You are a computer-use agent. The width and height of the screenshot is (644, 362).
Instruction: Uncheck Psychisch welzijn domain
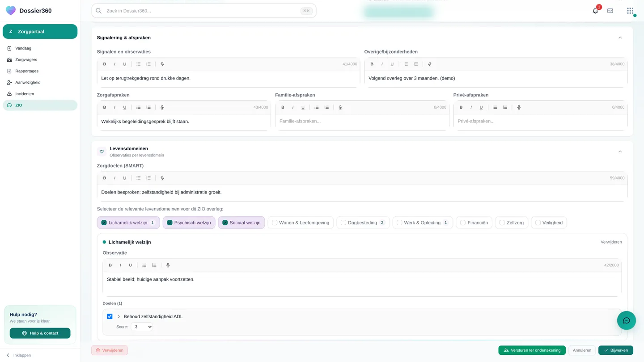click(169, 223)
